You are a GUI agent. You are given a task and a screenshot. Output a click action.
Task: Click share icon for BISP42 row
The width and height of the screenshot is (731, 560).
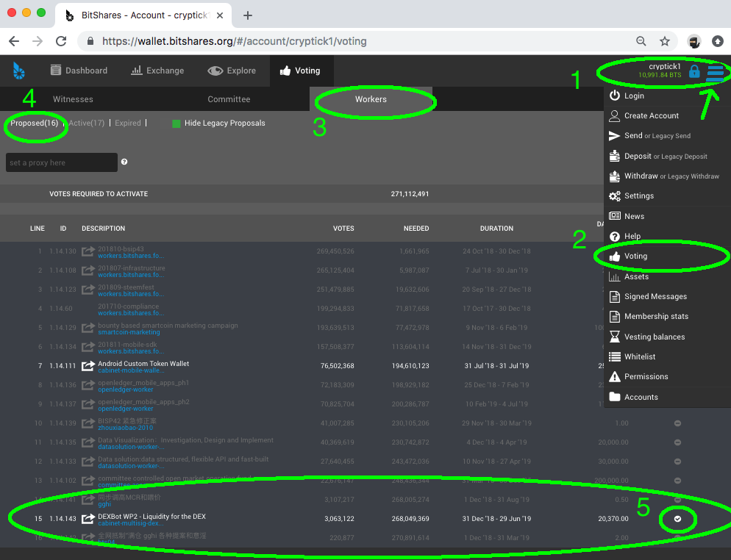(x=88, y=423)
